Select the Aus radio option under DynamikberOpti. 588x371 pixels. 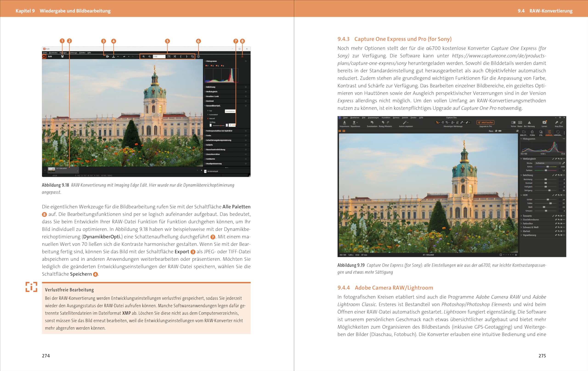point(208,111)
